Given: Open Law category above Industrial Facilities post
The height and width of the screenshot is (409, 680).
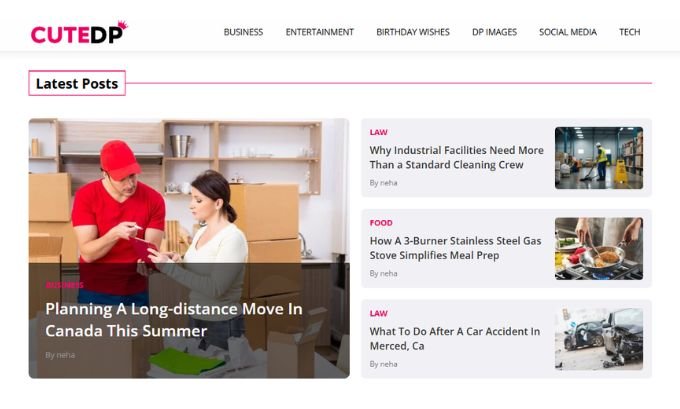Looking at the screenshot, I should click(379, 132).
